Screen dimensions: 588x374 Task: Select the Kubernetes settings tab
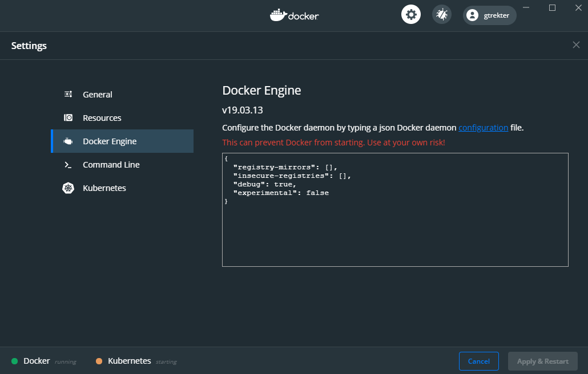coord(104,188)
